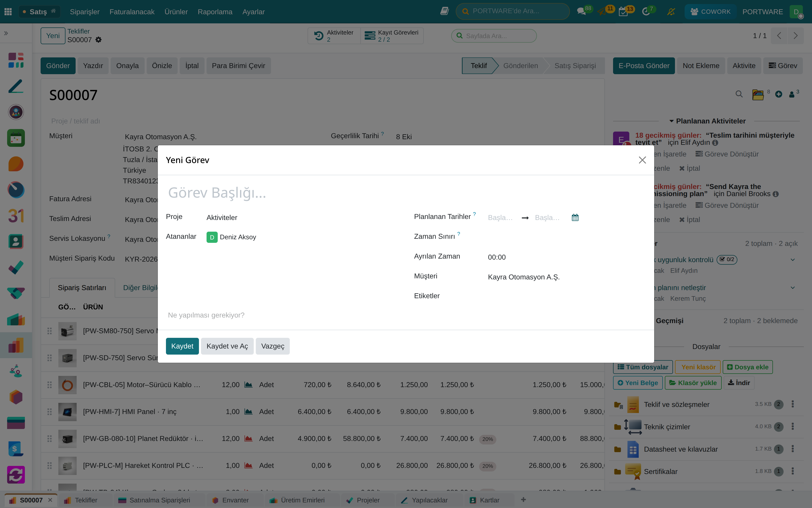Open settings gear beside S00007
812x508 pixels.
98,40
